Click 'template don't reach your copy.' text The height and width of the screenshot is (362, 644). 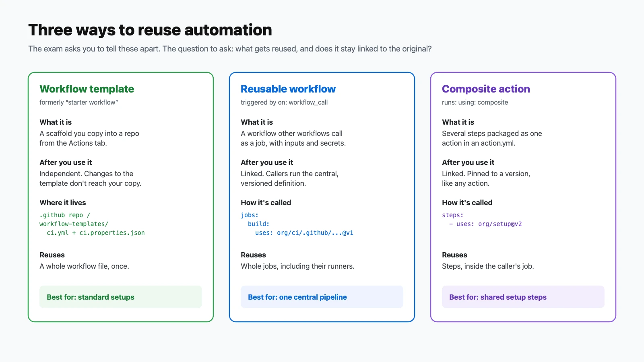(91, 183)
